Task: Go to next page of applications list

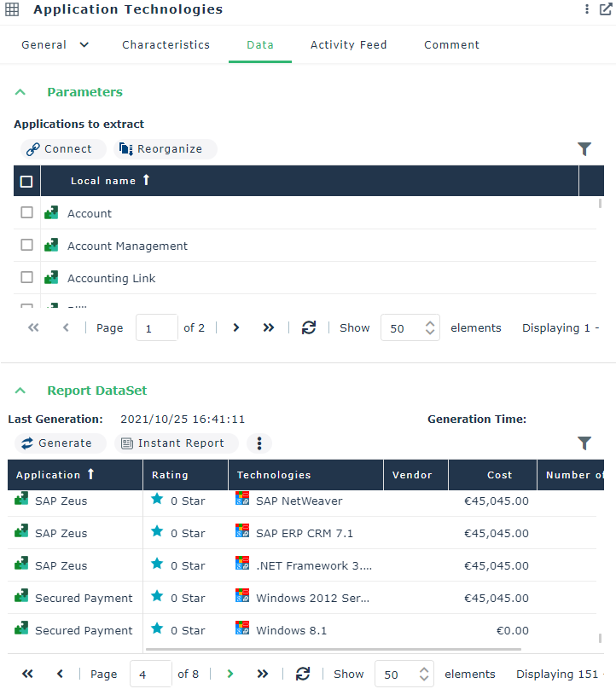Action: [236, 328]
